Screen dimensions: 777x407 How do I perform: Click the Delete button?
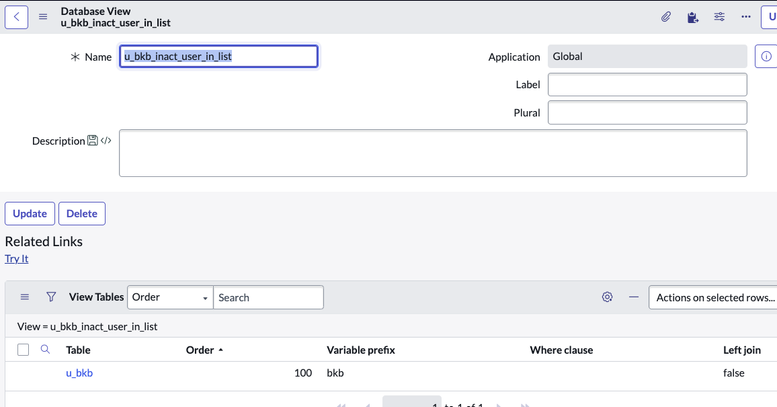(82, 213)
